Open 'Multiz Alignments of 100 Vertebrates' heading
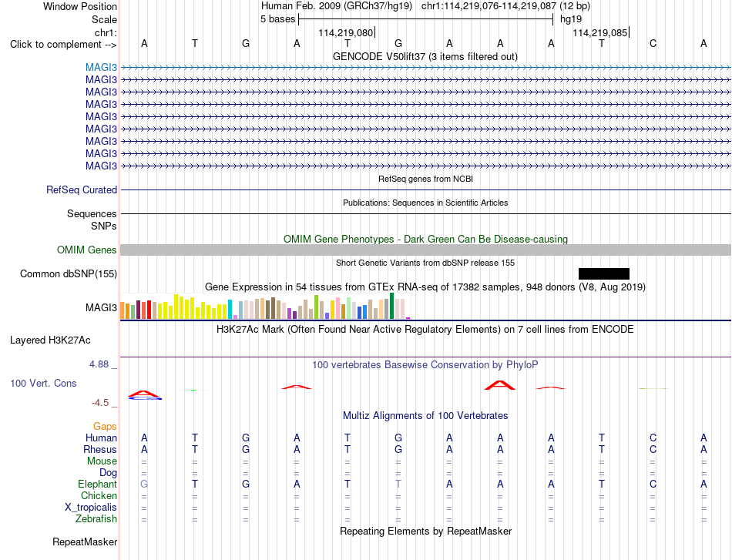The width and height of the screenshot is (732, 560). (425, 416)
